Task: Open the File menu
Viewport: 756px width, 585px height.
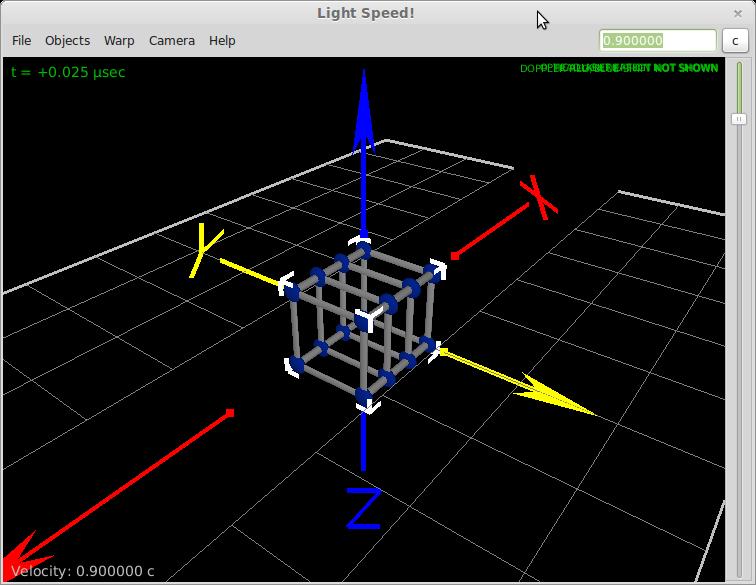Action: click(x=21, y=40)
